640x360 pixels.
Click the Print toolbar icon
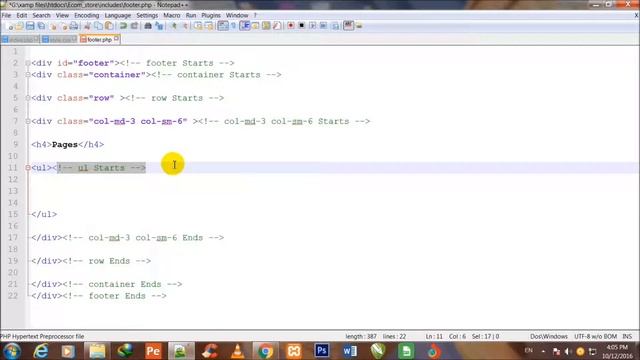pyautogui.click(x=74, y=26)
